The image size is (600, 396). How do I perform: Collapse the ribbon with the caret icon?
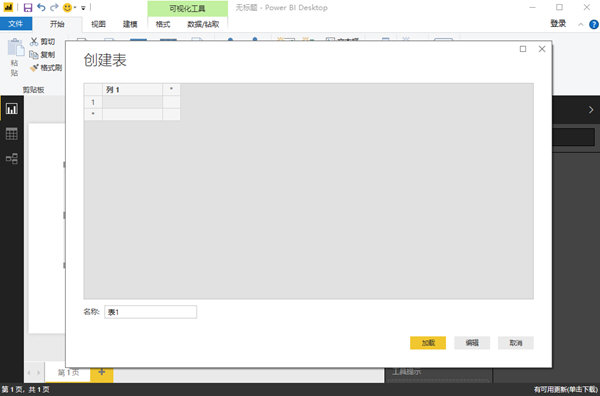pyautogui.click(x=580, y=24)
